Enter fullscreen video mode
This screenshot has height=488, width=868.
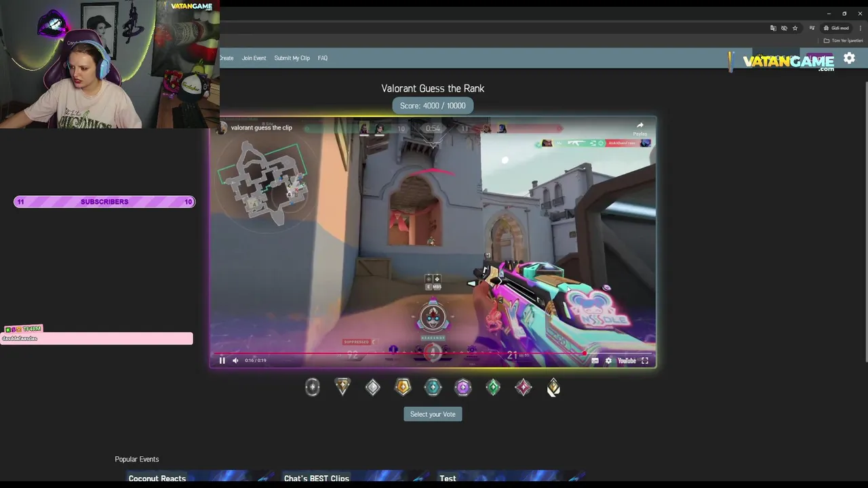(x=645, y=361)
